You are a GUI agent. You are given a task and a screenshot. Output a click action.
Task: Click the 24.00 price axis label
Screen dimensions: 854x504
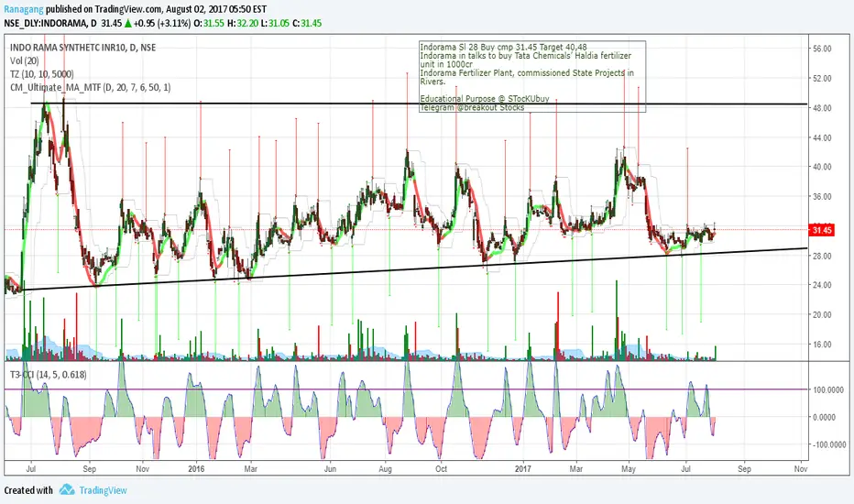point(823,285)
